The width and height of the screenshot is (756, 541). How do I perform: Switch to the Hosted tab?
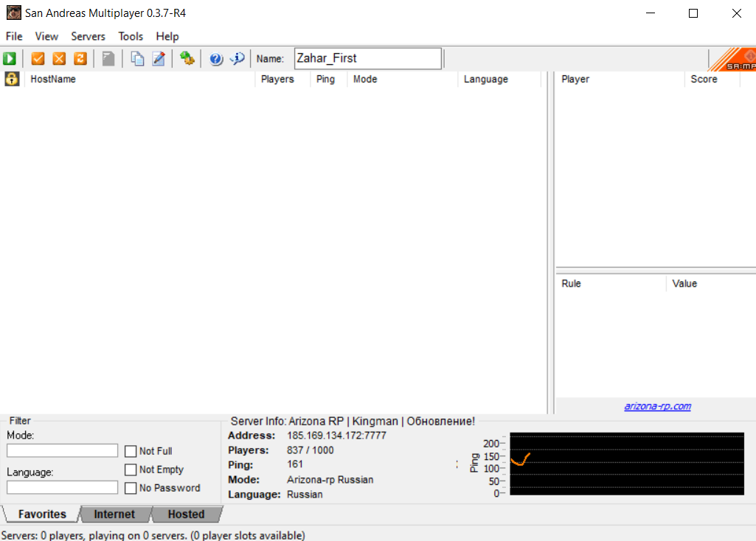186,514
